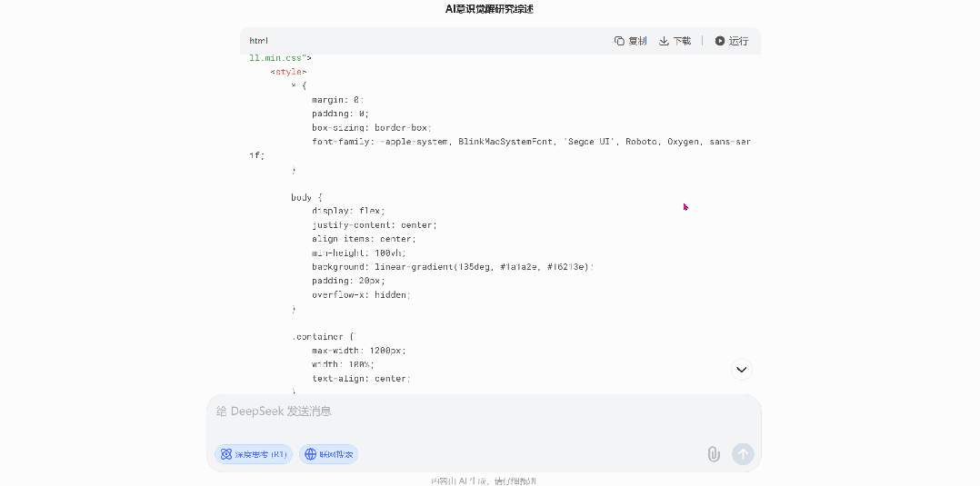Click the html language label in code header
The image size is (980, 486).
click(x=259, y=41)
